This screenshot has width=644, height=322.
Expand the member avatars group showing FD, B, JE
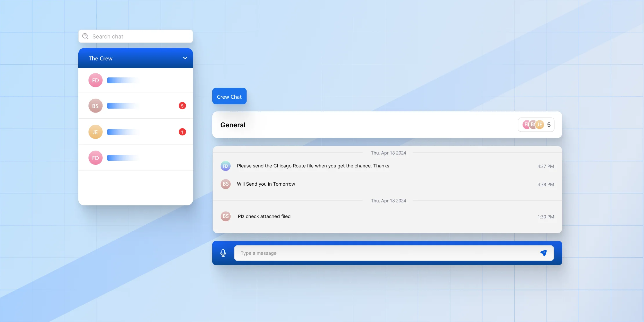[x=536, y=124]
